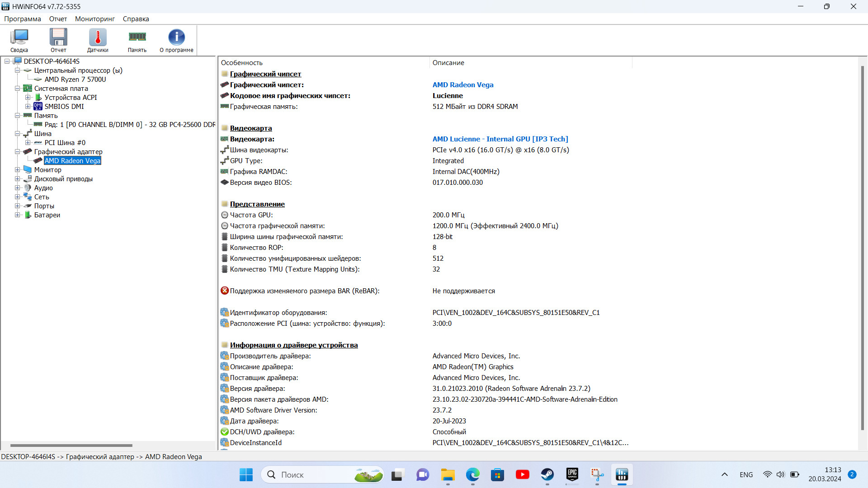Collapse the Память tree node

[x=17, y=116]
